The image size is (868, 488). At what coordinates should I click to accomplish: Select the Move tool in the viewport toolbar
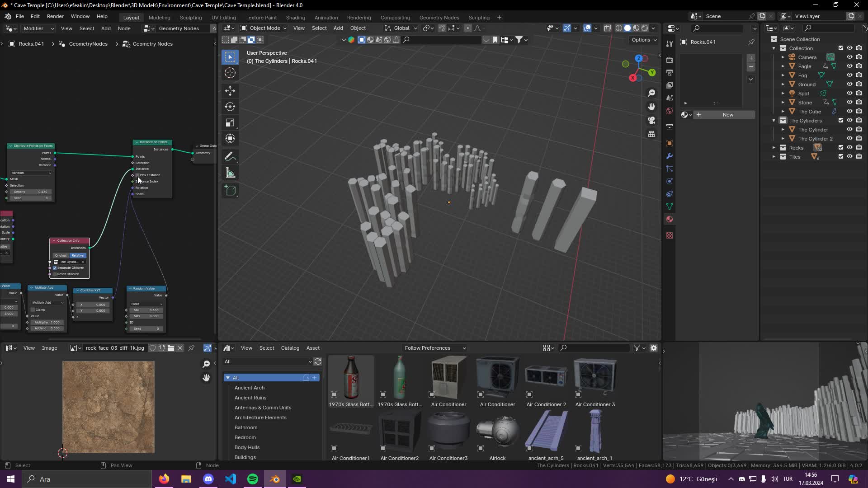coord(230,91)
